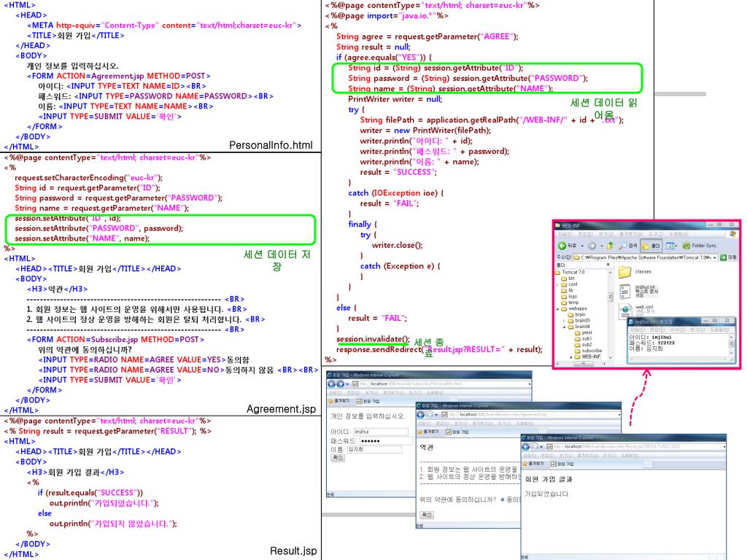Viewport: 747px width, 560px height.
Task: Select the subscribe folder in tree
Action: [x=591, y=351]
